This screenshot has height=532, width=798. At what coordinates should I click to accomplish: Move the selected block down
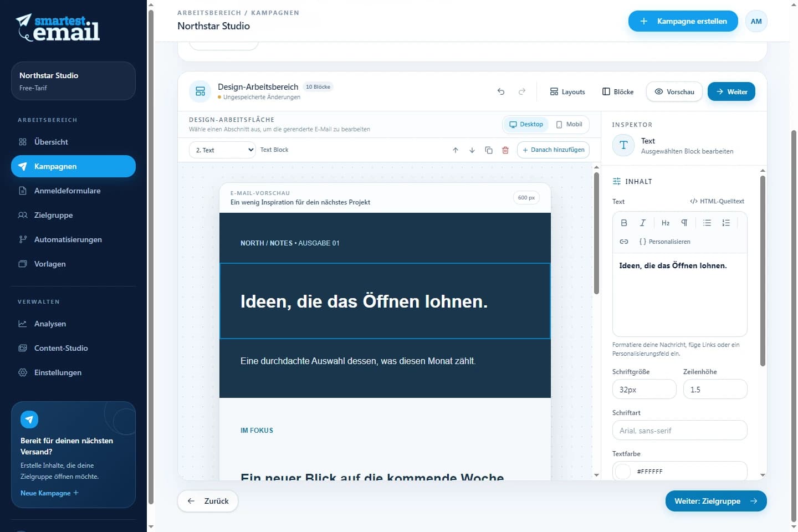tap(472, 150)
